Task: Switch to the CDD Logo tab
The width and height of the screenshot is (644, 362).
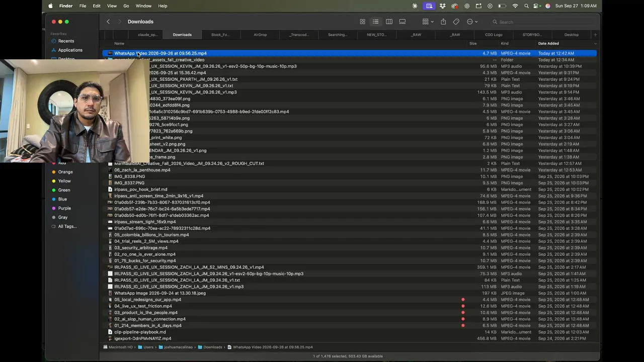Action: 494,35
